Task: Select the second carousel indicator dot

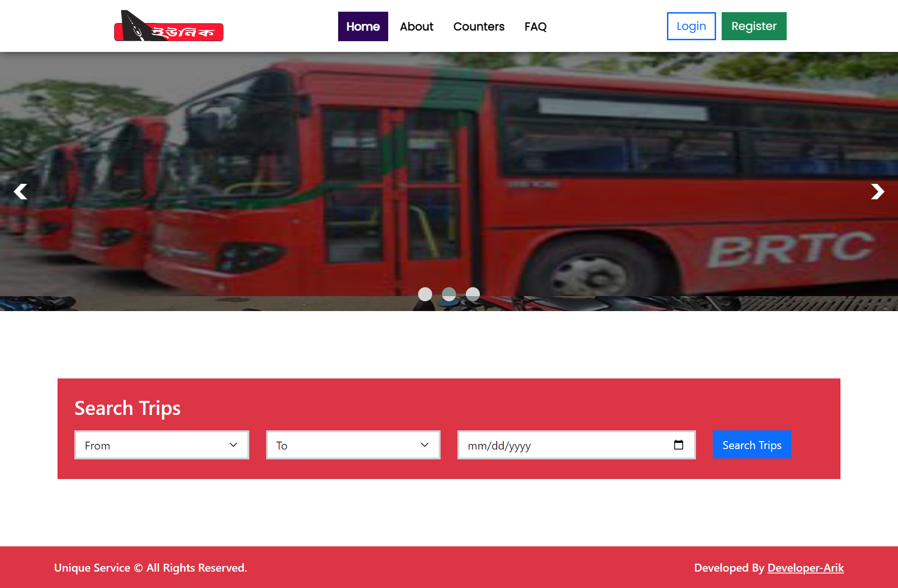Action: pyautogui.click(x=449, y=294)
